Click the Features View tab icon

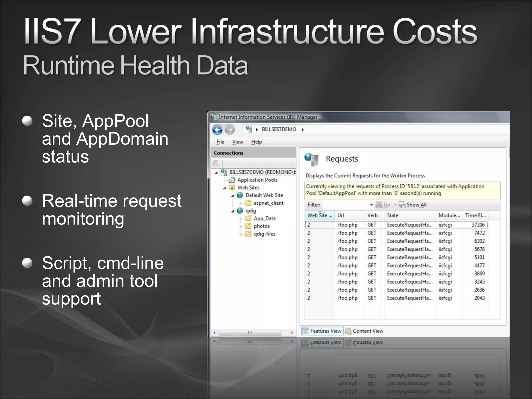(x=306, y=331)
